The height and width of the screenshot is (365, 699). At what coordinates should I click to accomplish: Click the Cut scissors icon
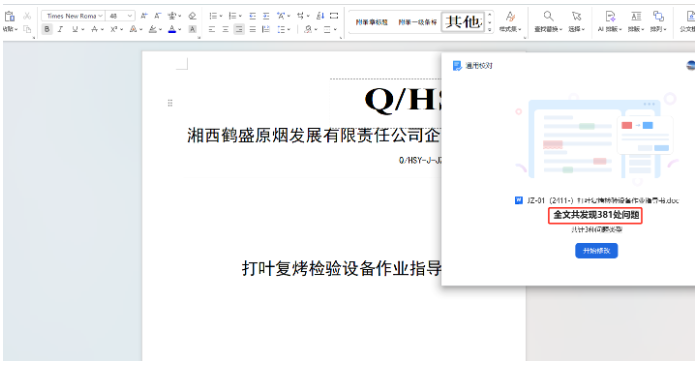(27, 16)
